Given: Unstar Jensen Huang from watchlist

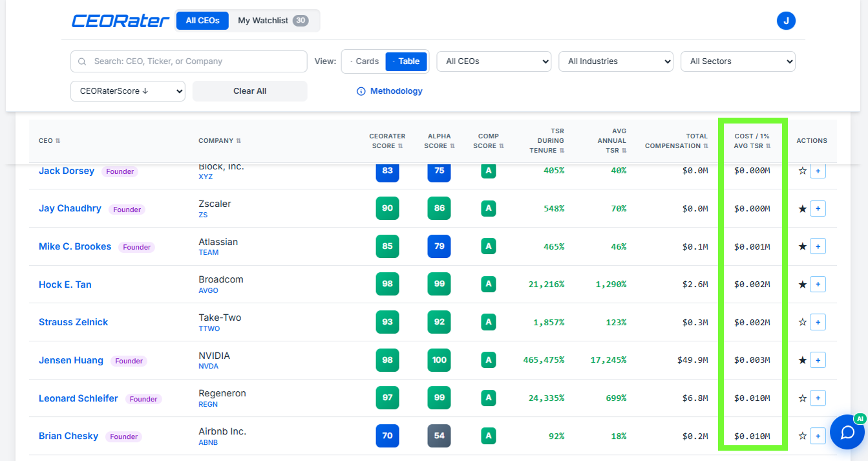Looking at the screenshot, I should (803, 360).
